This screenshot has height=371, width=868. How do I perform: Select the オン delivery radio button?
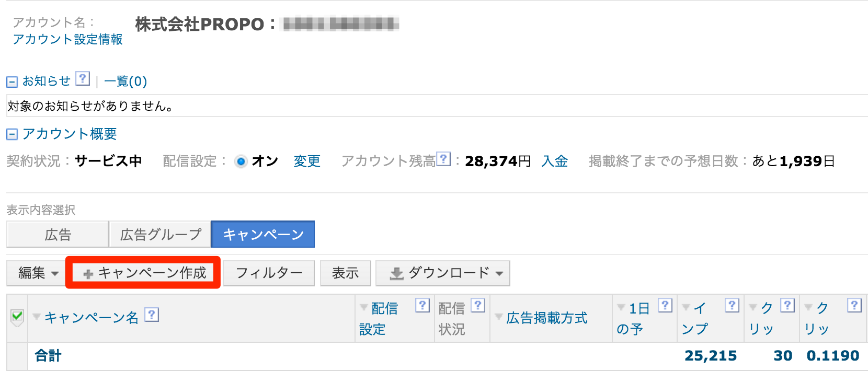241,161
